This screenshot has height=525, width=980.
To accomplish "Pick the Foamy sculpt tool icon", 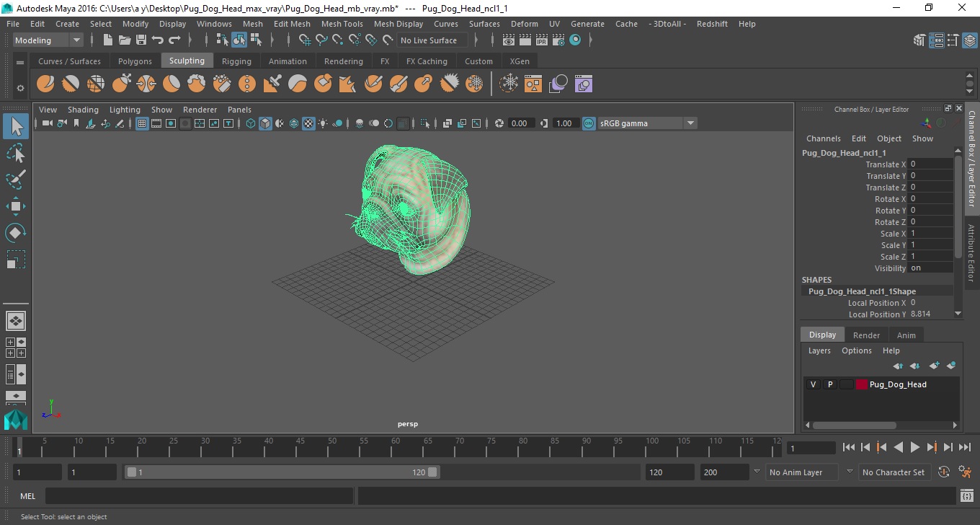I will (x=197, y=84).
